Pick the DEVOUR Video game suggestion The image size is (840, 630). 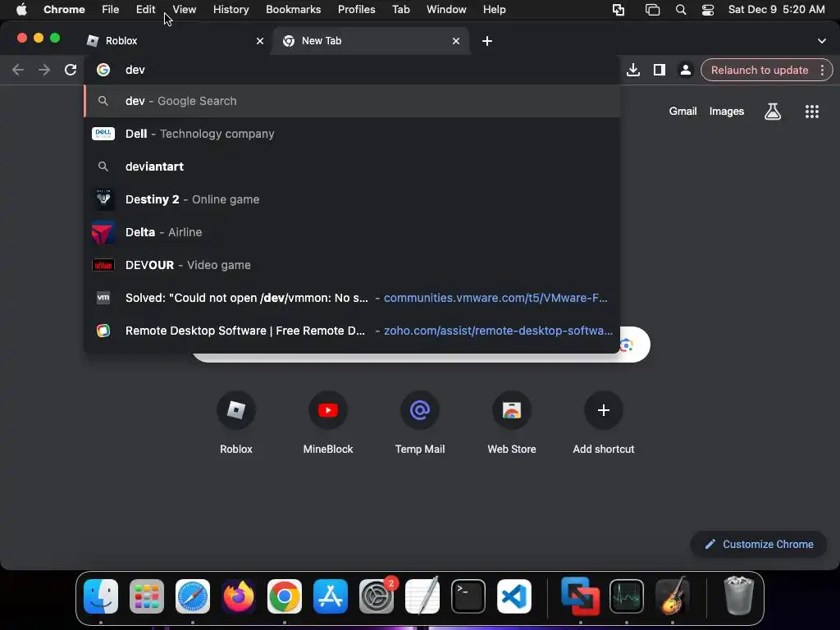352,265
